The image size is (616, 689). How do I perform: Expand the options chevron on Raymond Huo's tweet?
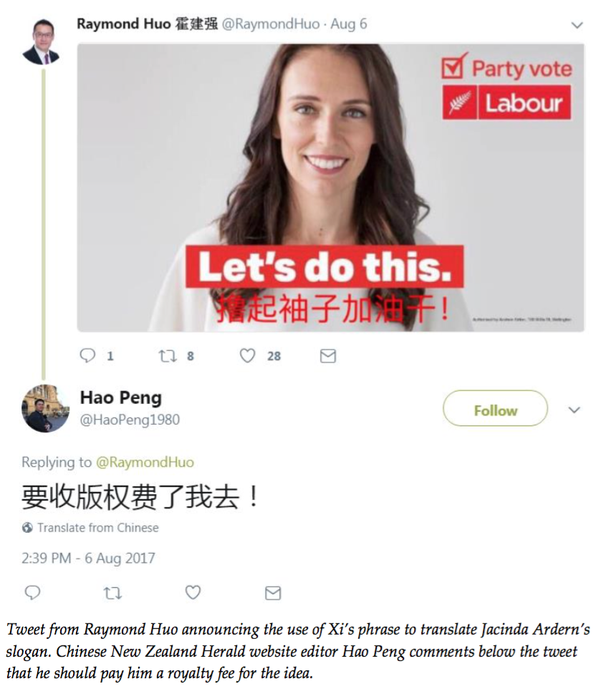click(x=577, y=25)
